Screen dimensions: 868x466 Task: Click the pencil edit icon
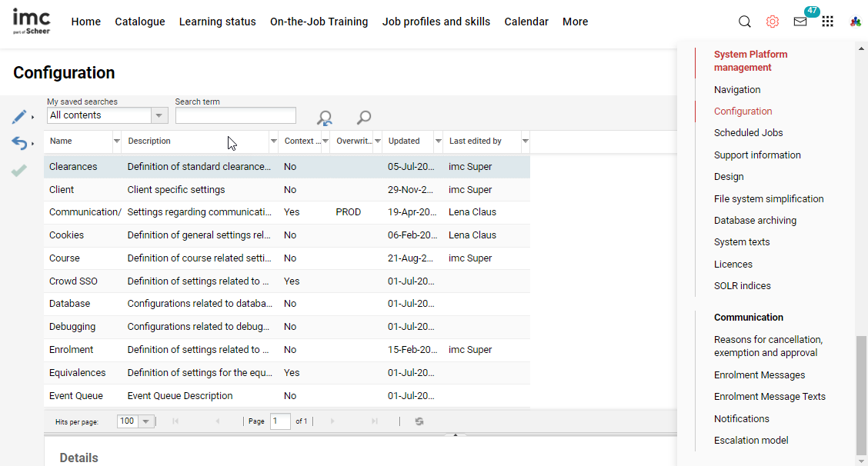point(19,117)
